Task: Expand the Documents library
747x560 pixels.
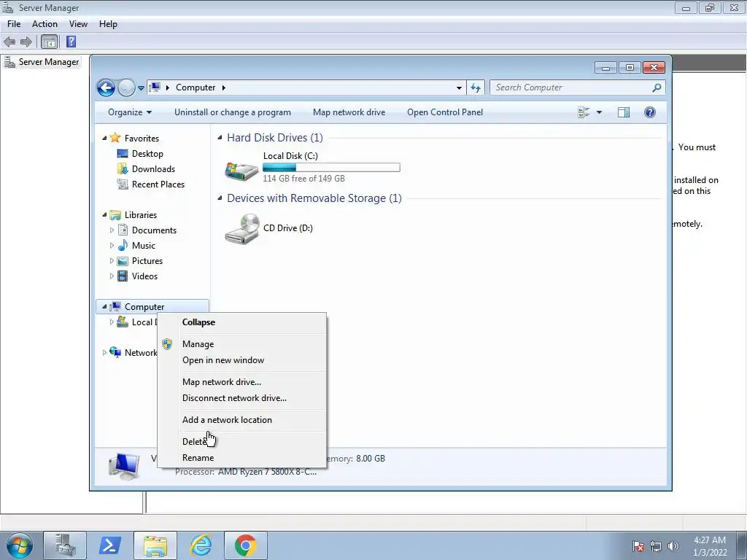Action: tap(112, 230)
